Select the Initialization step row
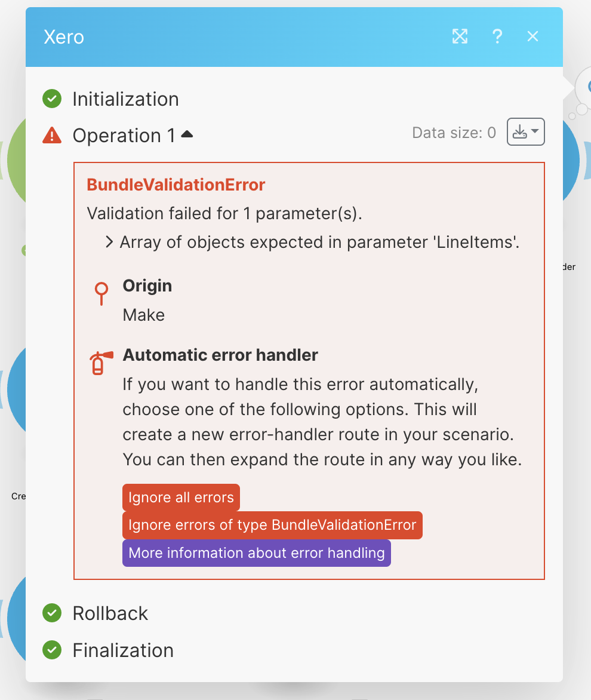Screen dimensions: 591x700 point(125,99)
